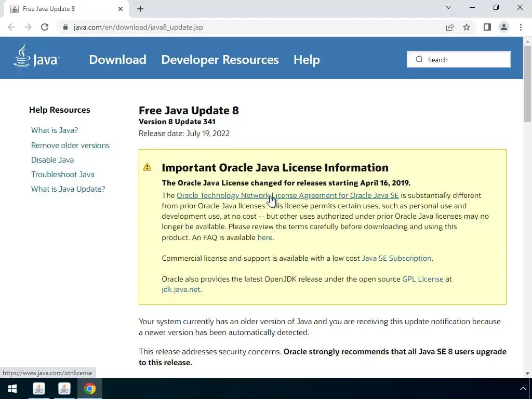This screenshot has height=399, width=532.
Task: Click the lock icon in address bar
Action: (65, 27)
